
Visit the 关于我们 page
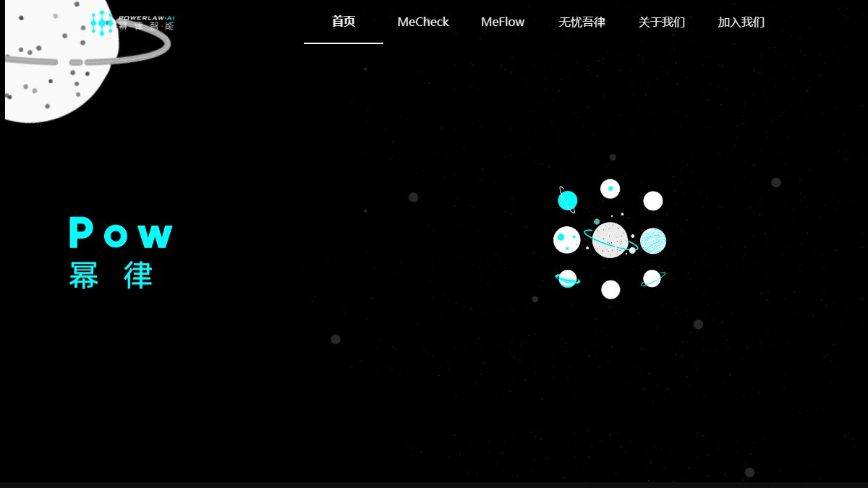coord(662,22)
